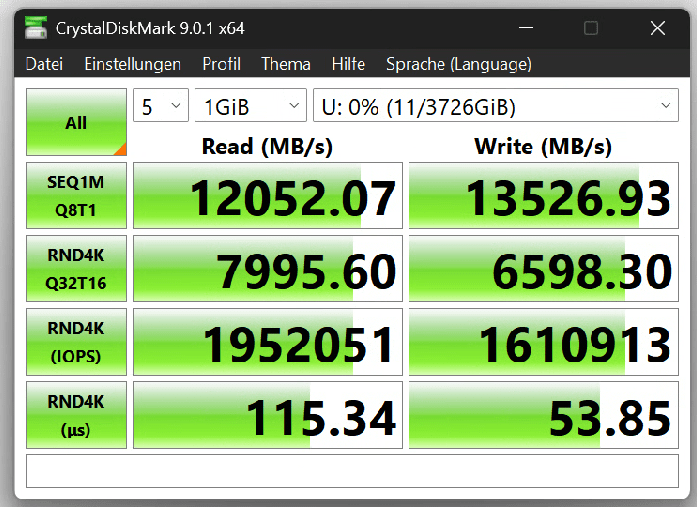Select the SEQ1M read value 12052.07
The image size is (697, 507).
(x=268, y=196)
